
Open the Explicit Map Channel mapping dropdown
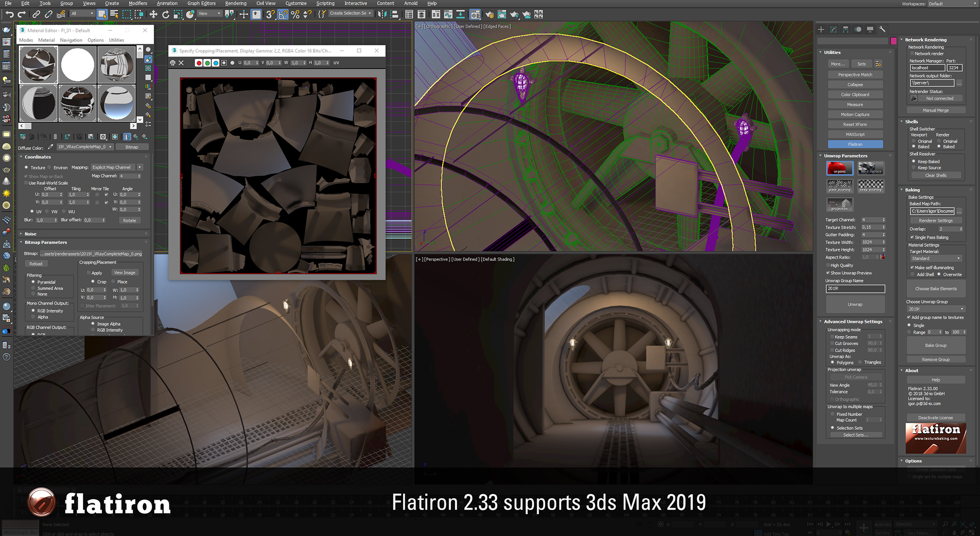pos(117,167)
